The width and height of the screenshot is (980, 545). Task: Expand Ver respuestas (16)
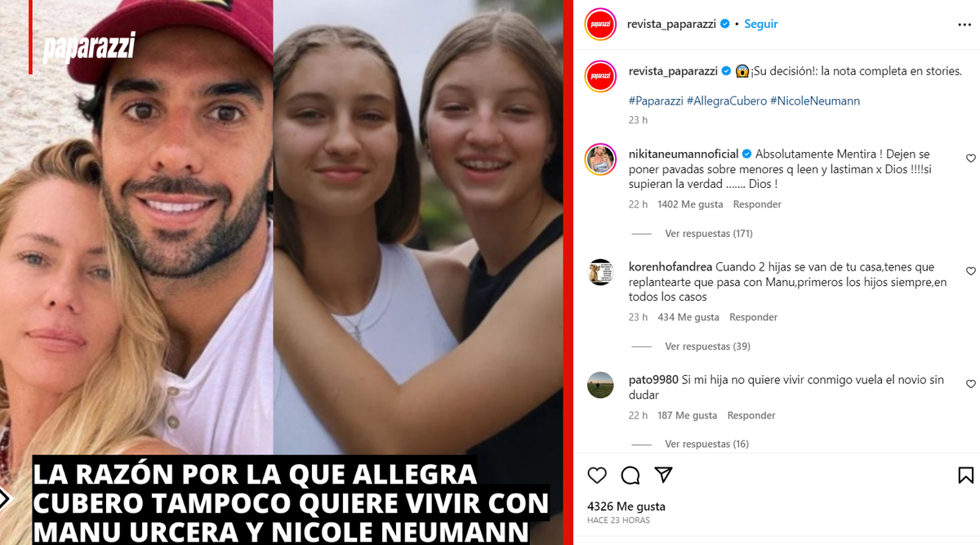click(x=706, y=444)
